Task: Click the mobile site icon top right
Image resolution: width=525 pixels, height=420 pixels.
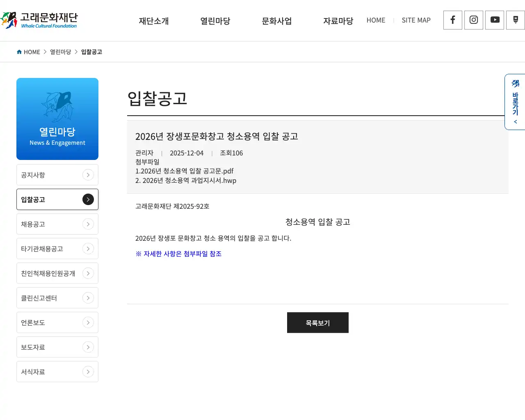Action: pos(515,20)
